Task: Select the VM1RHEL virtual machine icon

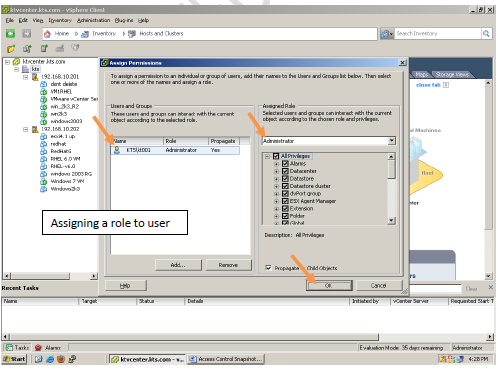Action: coord(43,92)
